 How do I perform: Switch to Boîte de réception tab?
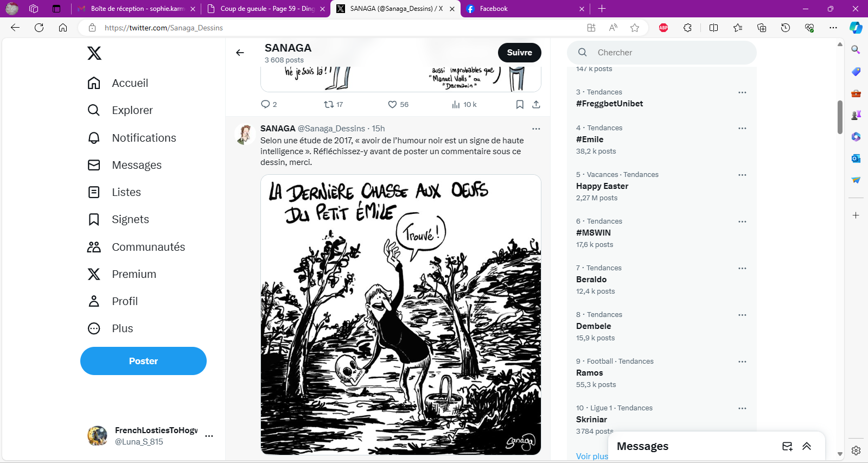coord(136,9)
